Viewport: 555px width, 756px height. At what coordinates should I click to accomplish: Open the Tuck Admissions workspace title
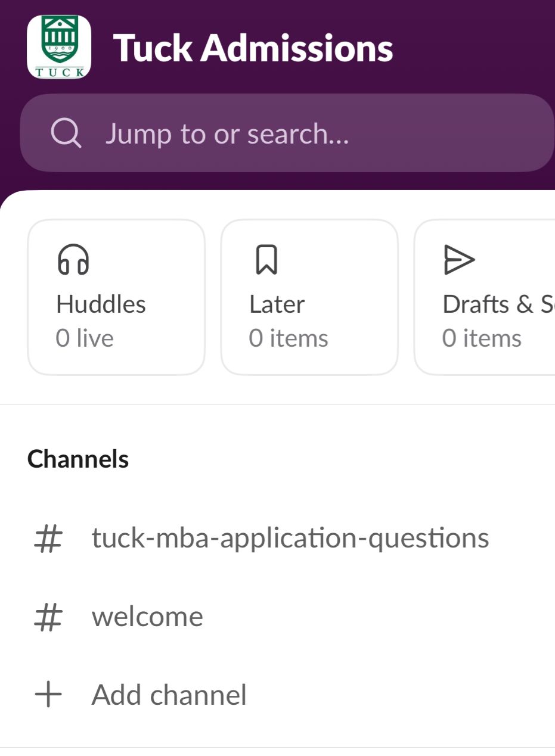pos(253,48)
